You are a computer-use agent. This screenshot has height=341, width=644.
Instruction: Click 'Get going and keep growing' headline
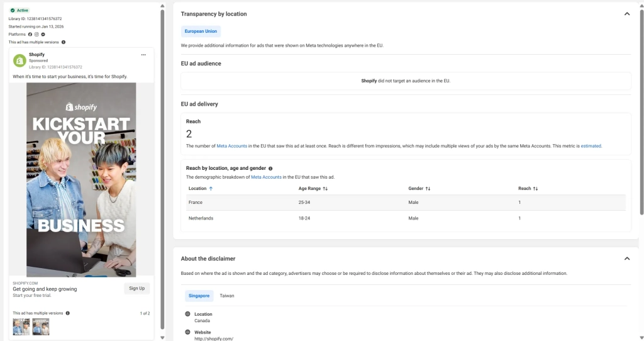click(x=45, y=289)
